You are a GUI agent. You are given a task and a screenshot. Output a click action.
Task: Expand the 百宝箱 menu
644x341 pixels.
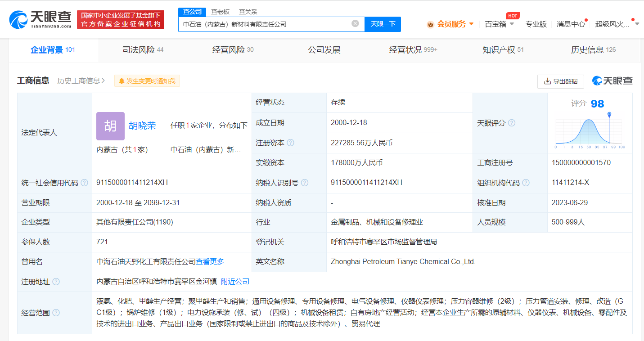499,24
